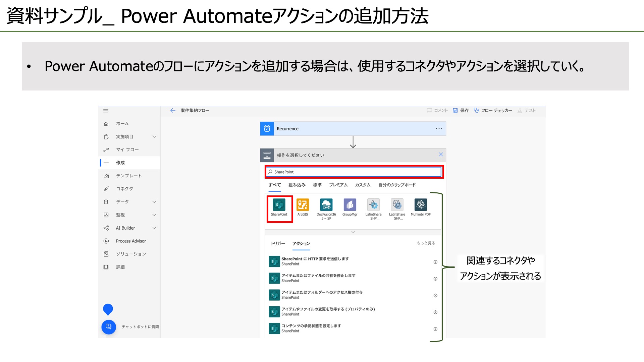644x362 pixels.
Task: Switch to the トリガー tab
Action: (x=278, y=244)
